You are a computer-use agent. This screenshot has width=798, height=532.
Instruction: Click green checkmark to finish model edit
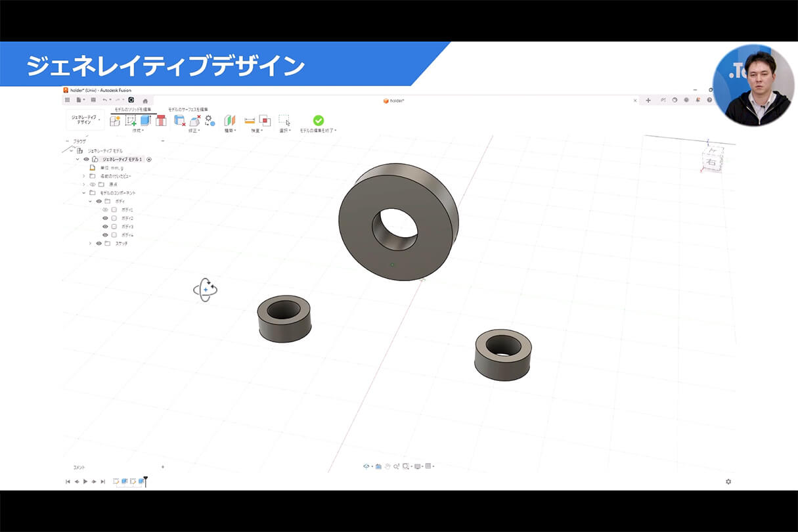(319, 120)
